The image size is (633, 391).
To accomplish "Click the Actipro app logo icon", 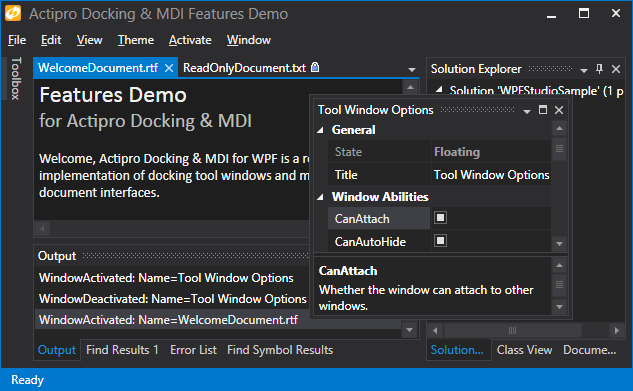I will (x=13, y=13).
